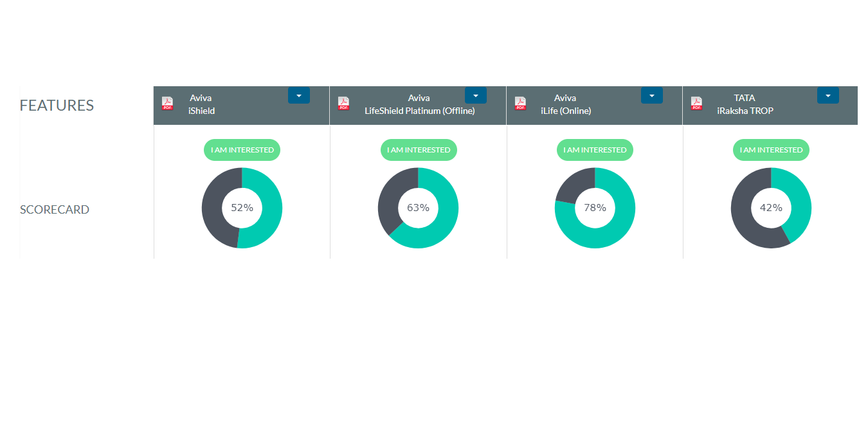Choose I AM INTERESTED under iLife (Online)
868x426 pixels.
click(x=595, y=150)
